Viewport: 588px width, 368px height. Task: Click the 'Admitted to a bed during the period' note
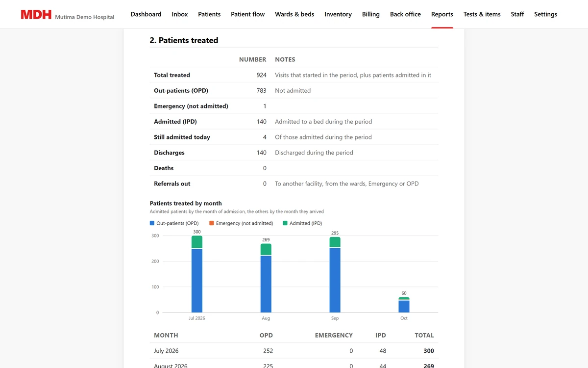pyautogui.click(x=323, y=122)
